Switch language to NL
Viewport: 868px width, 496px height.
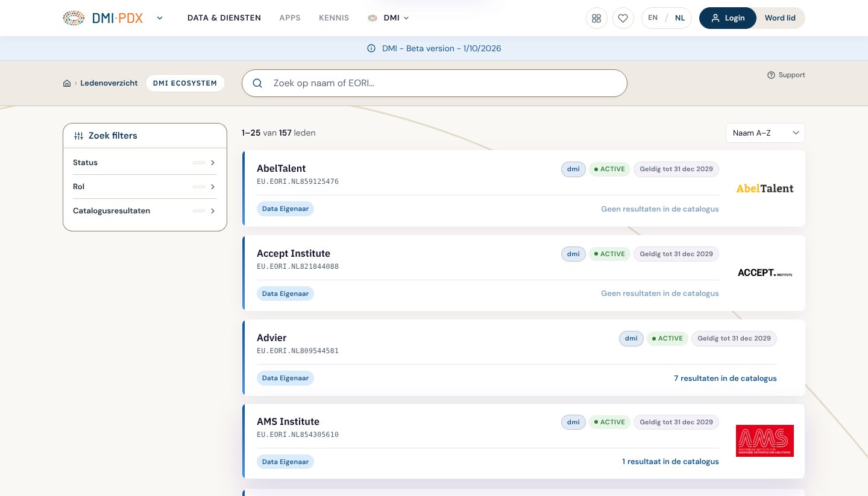680,18
